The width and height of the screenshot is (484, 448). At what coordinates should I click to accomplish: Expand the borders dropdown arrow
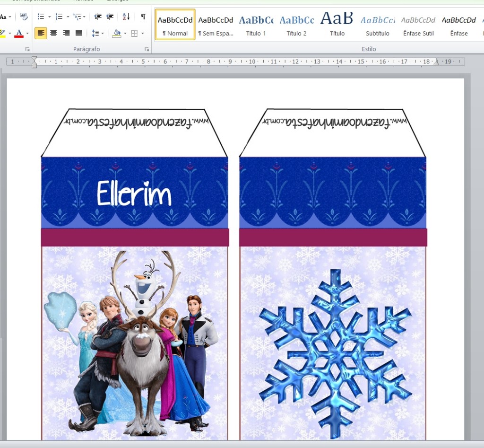143,33
